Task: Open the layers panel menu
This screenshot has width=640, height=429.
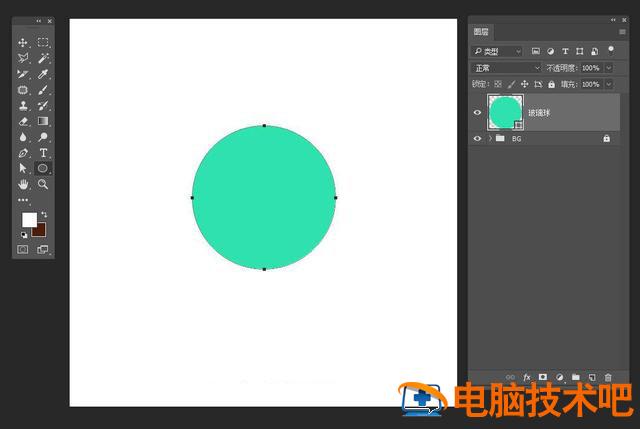Action: 622,32
